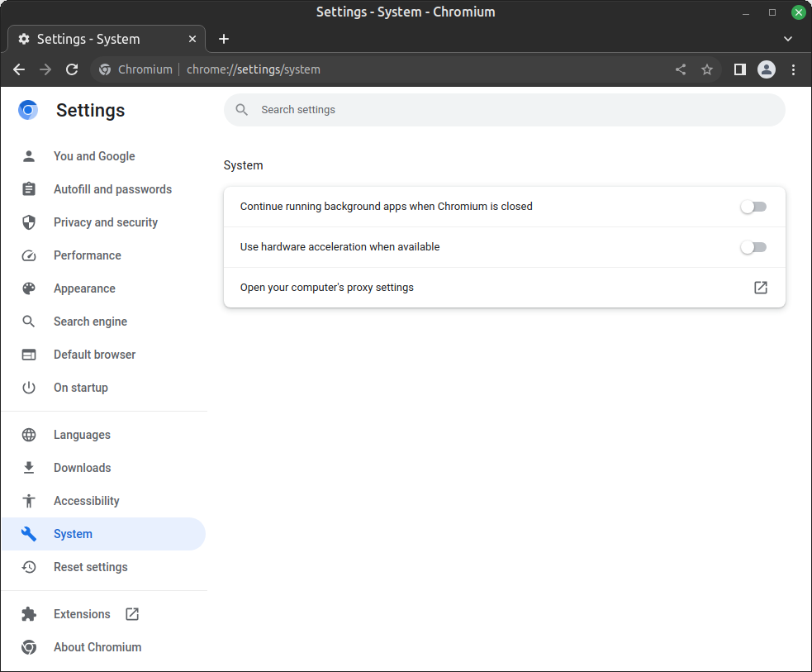Enable hardware acceleration when available
The width and height of the screenshot is (812, 672).
753,247
